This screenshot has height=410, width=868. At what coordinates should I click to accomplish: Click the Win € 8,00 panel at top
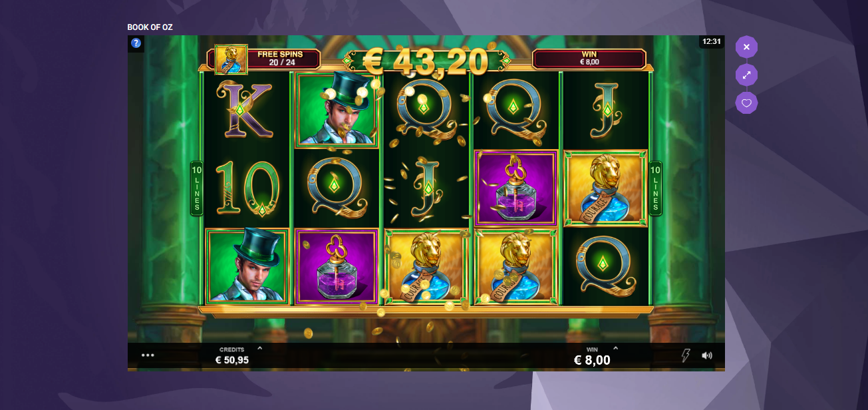(589, 59)
